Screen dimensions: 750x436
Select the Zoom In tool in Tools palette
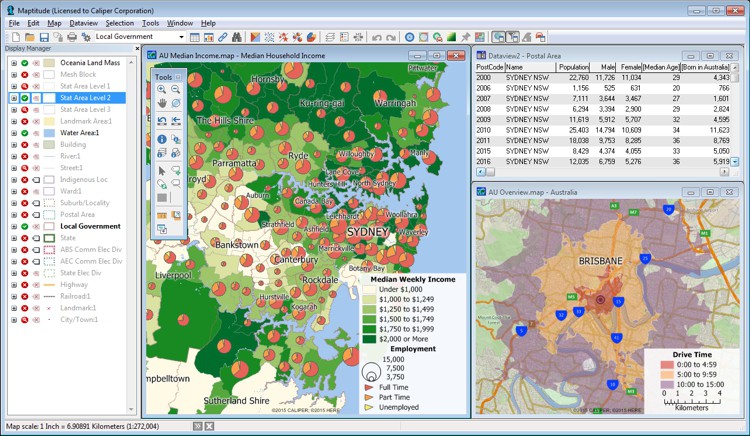(162, 90)
